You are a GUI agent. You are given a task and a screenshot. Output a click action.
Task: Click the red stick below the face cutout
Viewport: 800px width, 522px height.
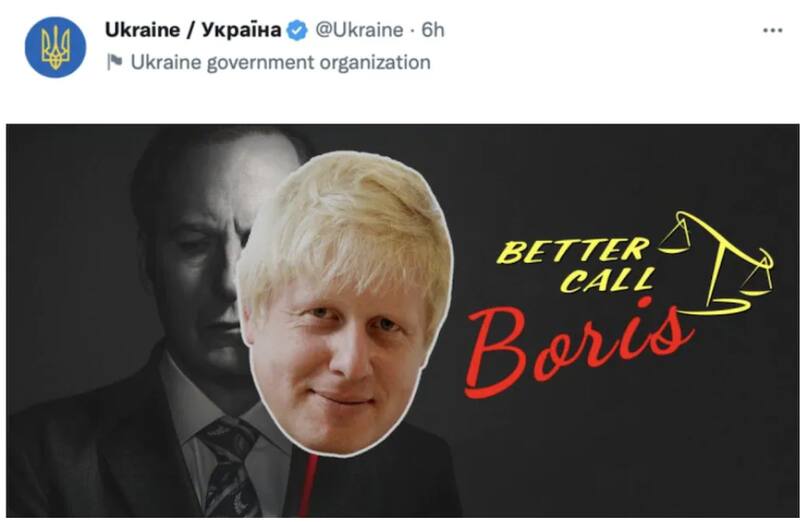[x=308, y=485]
